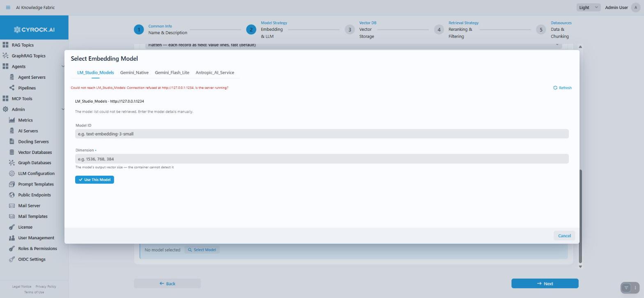
Task: Click the filter icon in the corner widget
Action: pyautogui.click(x=626, y=288)
